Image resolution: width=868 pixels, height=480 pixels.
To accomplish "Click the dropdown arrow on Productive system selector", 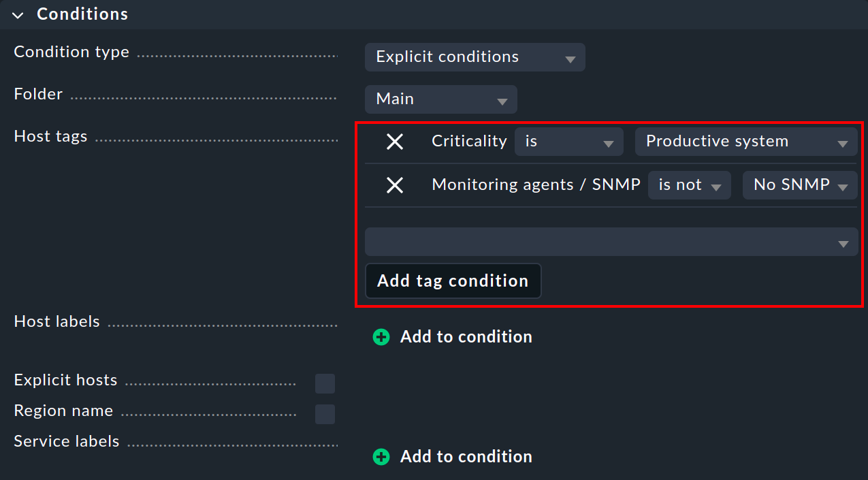I will point(843,142).
